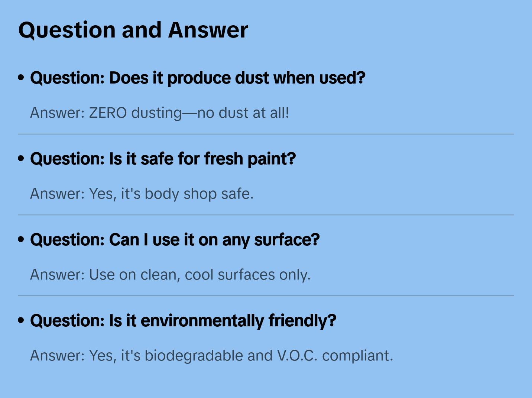Click the divider below the dusting answer
The width and height of the screenshot is (532, 398).
[266, 134]
